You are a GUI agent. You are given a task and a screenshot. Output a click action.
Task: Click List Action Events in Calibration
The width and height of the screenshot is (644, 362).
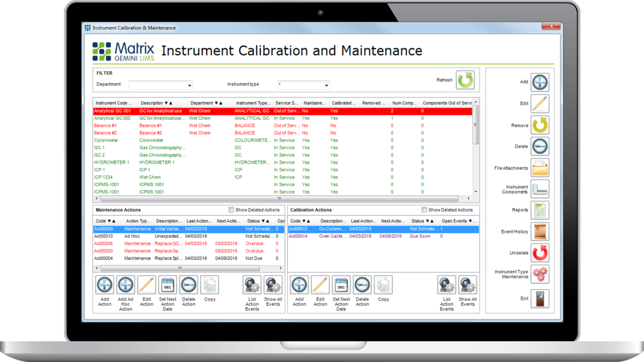click(447, 285)
